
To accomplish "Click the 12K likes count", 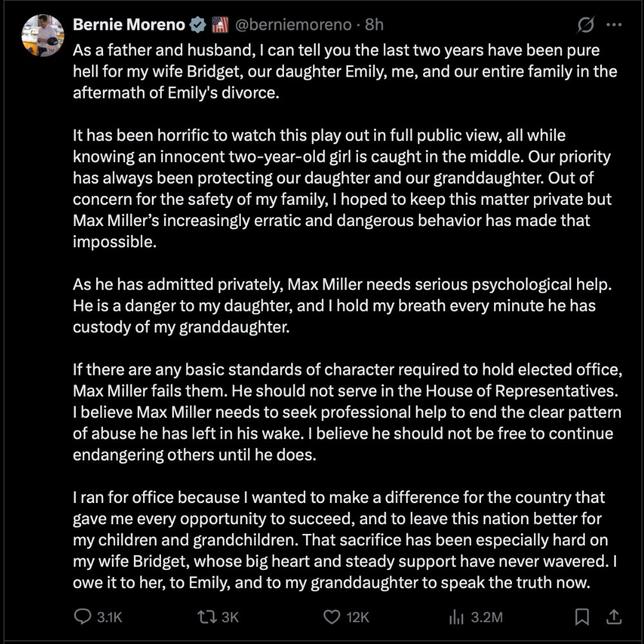I will [357, 618].
